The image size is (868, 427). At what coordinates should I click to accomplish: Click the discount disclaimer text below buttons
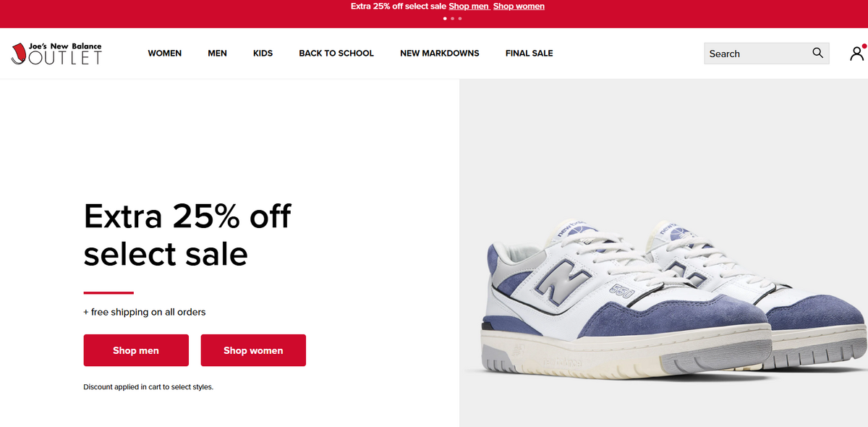pyautogui.click(x=148, y=387)
